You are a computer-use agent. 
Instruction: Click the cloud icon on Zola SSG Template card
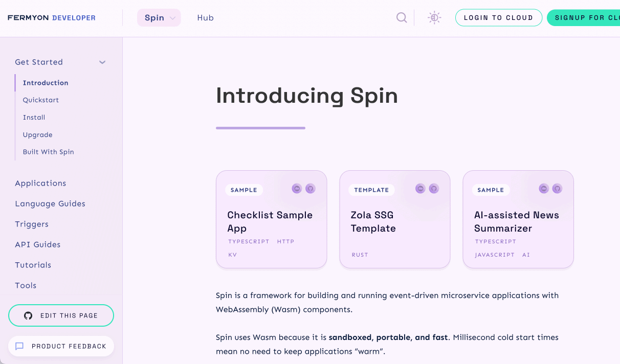419,188
